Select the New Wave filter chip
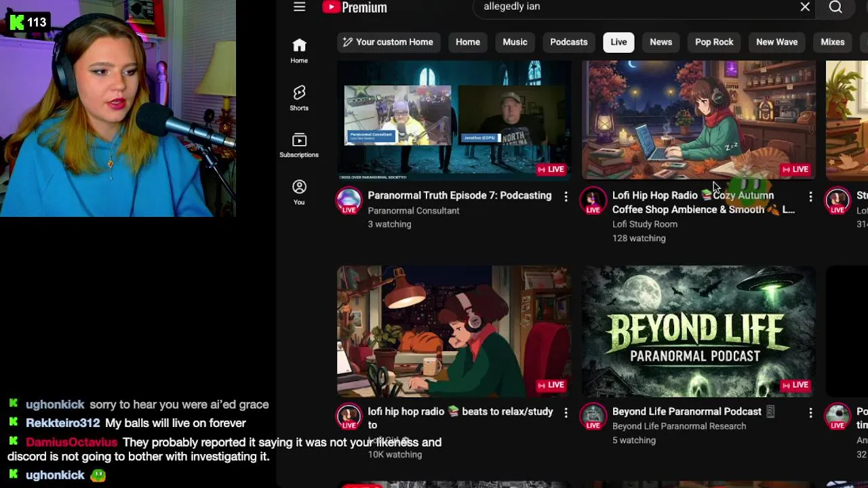The width and height of the screenshot is (868, 488). coord(777,42)
